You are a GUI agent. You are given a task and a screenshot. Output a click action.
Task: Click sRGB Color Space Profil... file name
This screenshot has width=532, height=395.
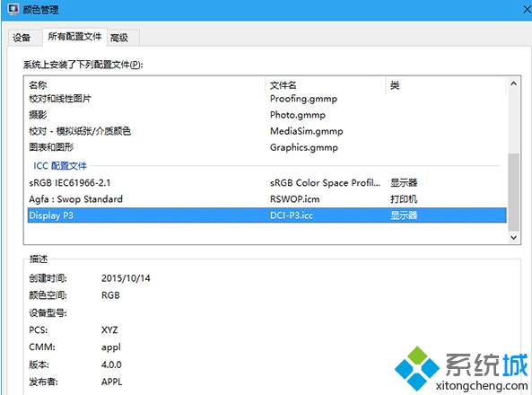pos(325,183)
